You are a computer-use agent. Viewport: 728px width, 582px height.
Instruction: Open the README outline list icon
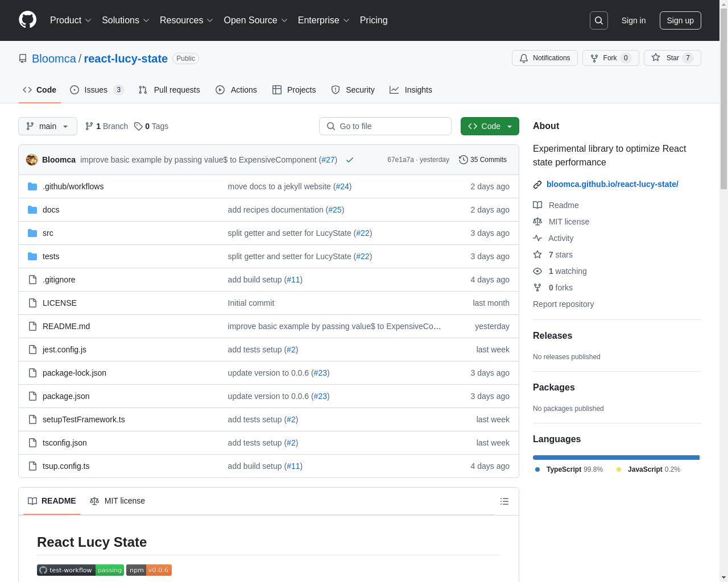[504, 501]
